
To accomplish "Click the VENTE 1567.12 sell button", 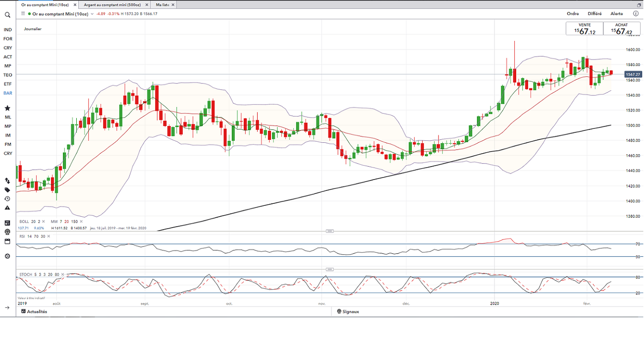I will (x=585, y=29).
